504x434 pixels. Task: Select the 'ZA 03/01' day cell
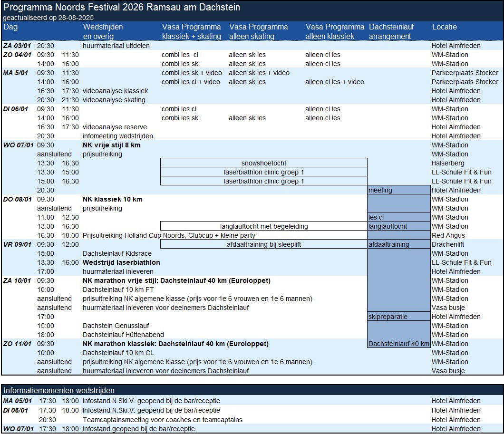(x=17, y=46)
